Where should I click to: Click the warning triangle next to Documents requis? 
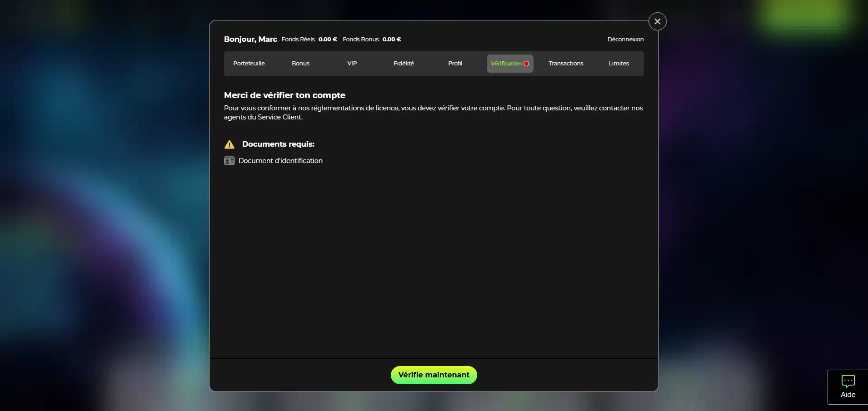coord(230,144)
